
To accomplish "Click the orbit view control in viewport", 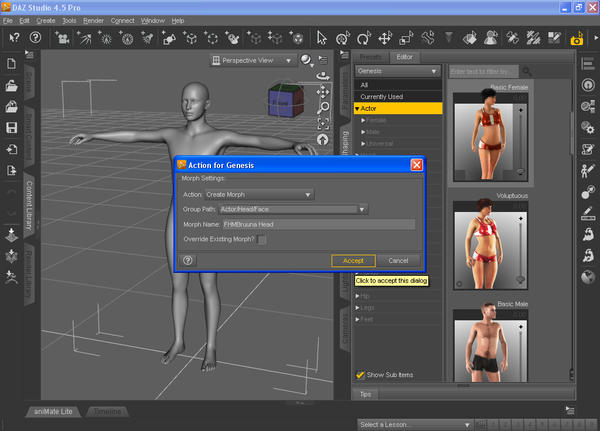I will coord(323,76).
